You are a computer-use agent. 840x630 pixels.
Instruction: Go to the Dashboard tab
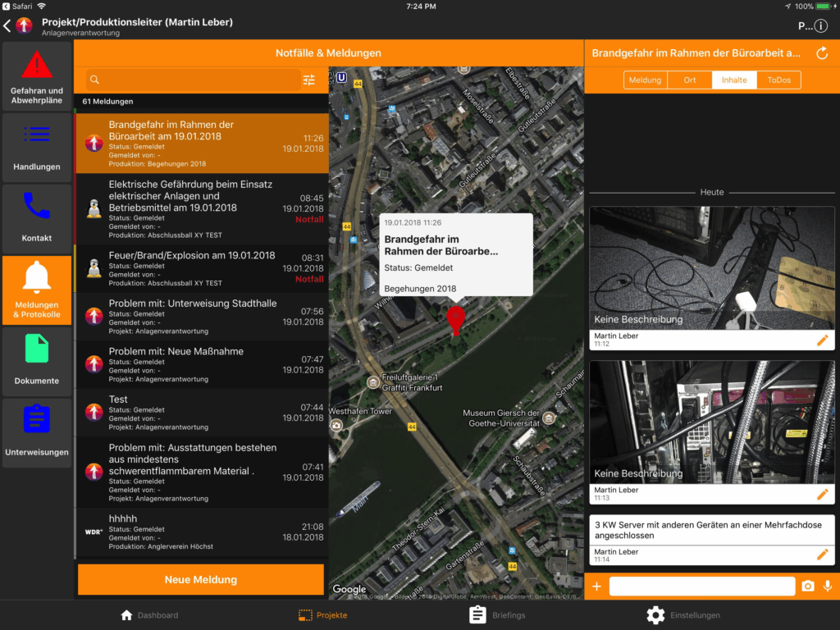click(148, 615)
